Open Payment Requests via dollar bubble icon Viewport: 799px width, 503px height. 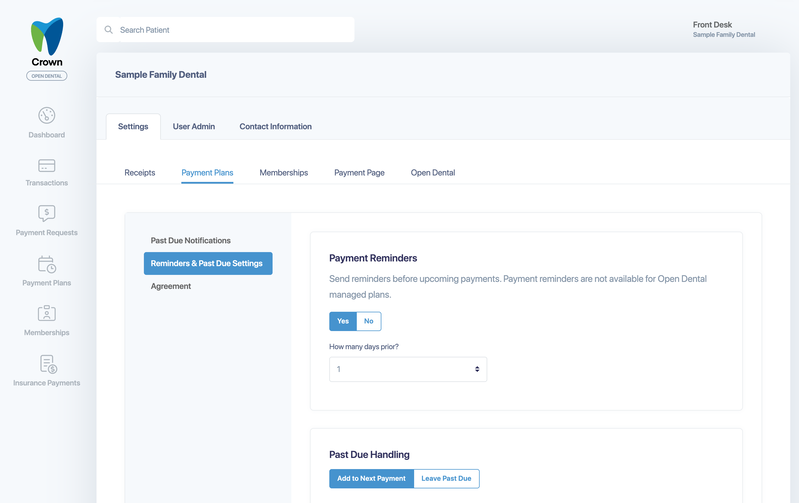(46, 213)
